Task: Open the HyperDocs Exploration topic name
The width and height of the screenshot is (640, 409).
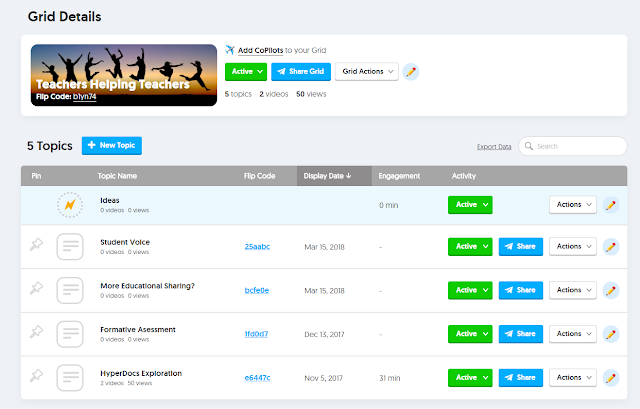Action: coord(141,373)
